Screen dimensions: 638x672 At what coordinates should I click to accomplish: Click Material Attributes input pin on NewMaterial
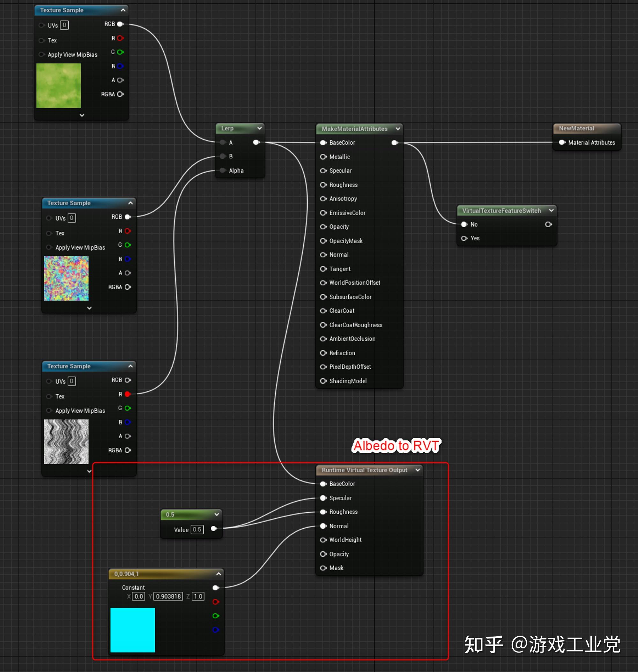point(562,143)
